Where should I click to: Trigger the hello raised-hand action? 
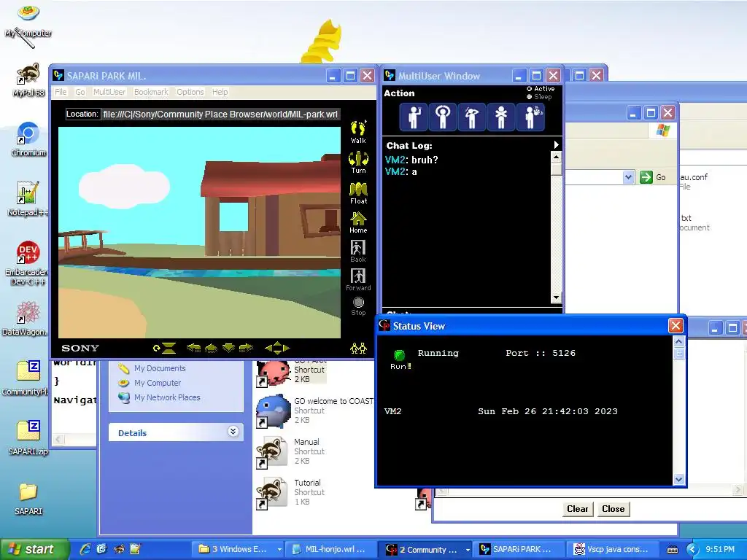(x=414, y=117)
